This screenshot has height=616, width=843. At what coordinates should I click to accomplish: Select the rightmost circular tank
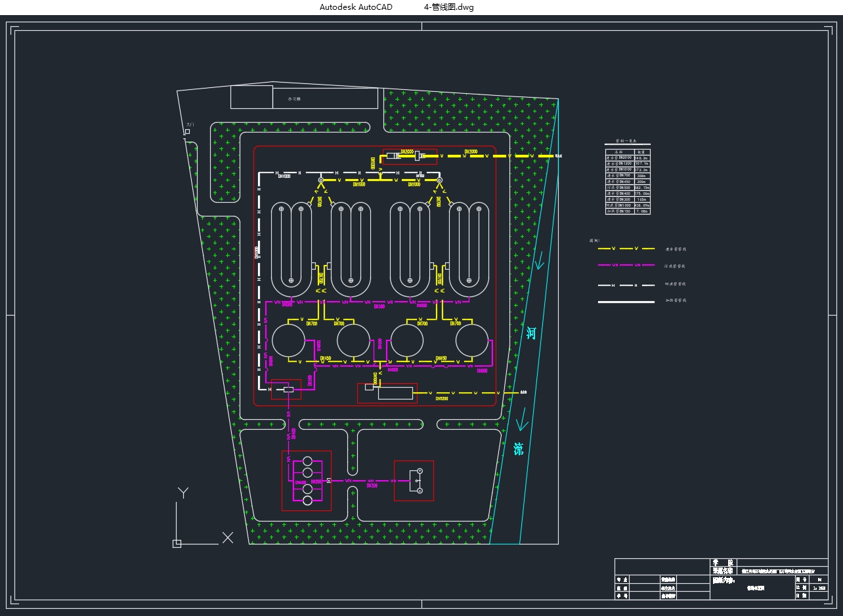(x=473, y=341)
